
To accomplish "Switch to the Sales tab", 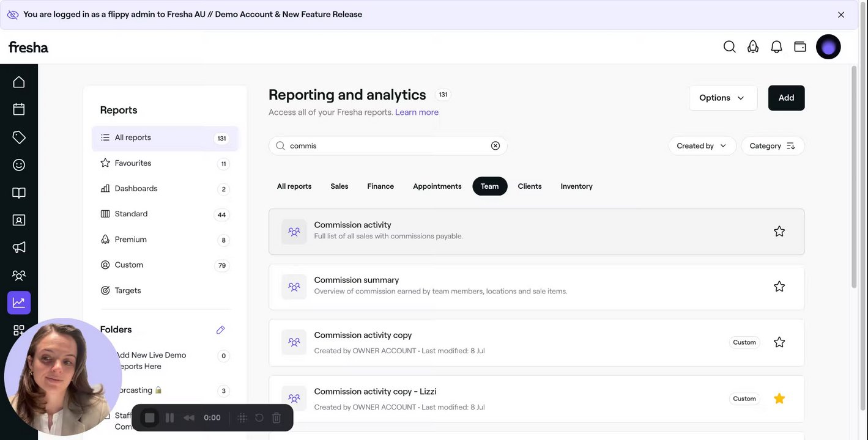I will pos(339,186).
